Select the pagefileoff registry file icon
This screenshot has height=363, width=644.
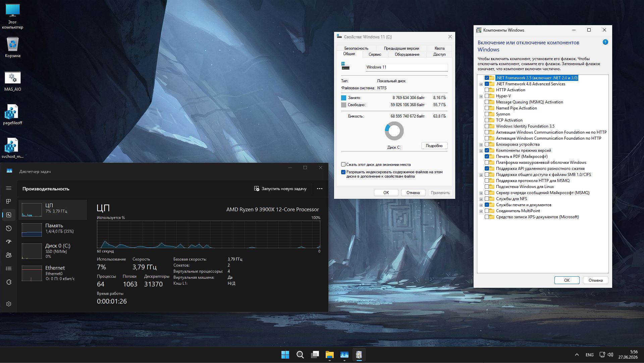click(12, 115)
